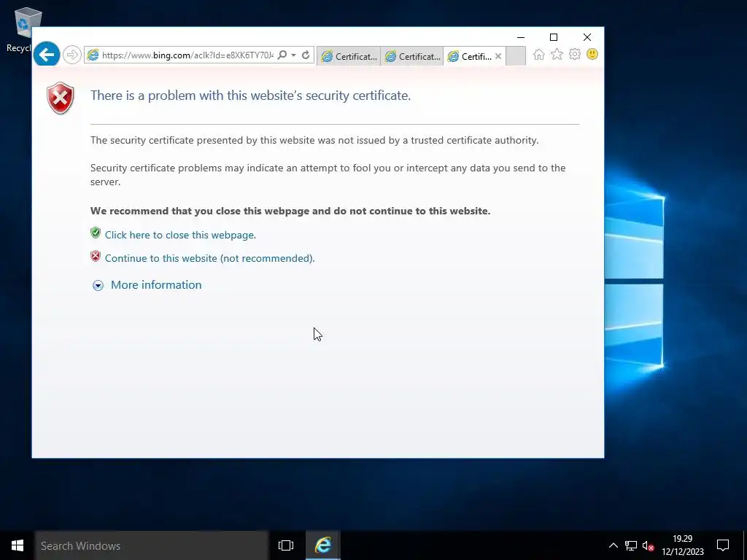747x560 pixels.
Task: Go back with the blue back arrow
Action: pos(47,55)
